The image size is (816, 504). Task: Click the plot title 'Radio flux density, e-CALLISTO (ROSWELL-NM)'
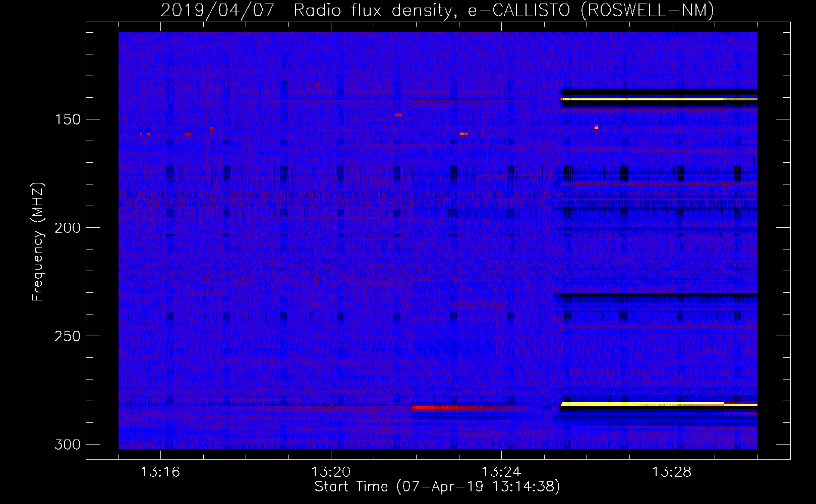(504, 10)
